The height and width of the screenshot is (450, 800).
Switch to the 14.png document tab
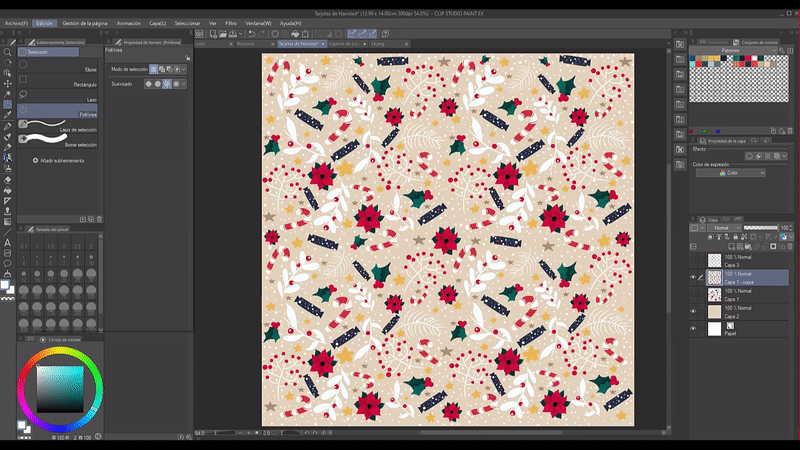click(377, 44)
